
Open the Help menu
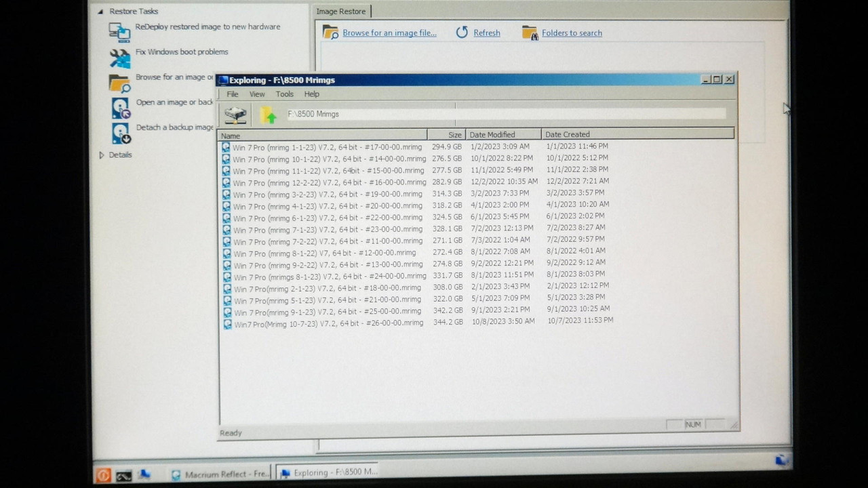(x=312, y=94)
